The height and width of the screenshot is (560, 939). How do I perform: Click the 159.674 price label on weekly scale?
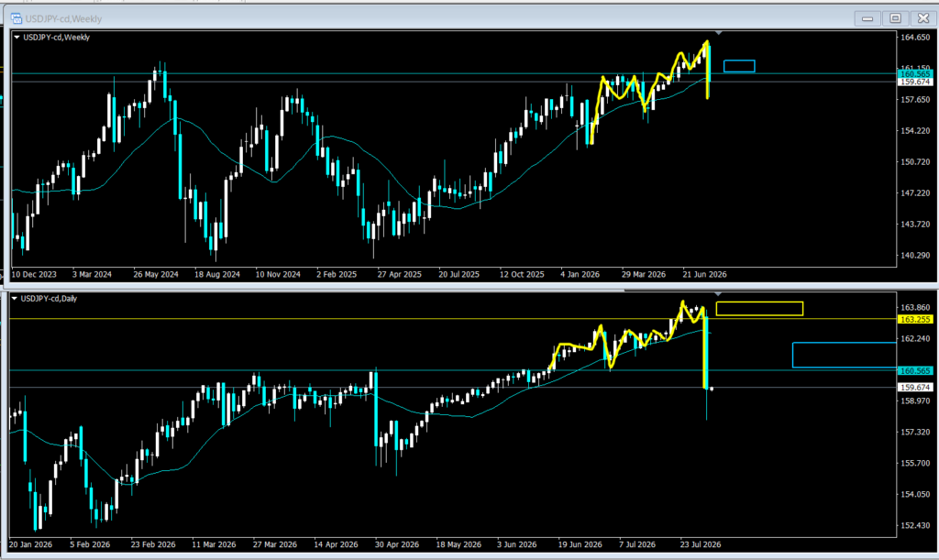pyautogui.click(x=915, y=82)
